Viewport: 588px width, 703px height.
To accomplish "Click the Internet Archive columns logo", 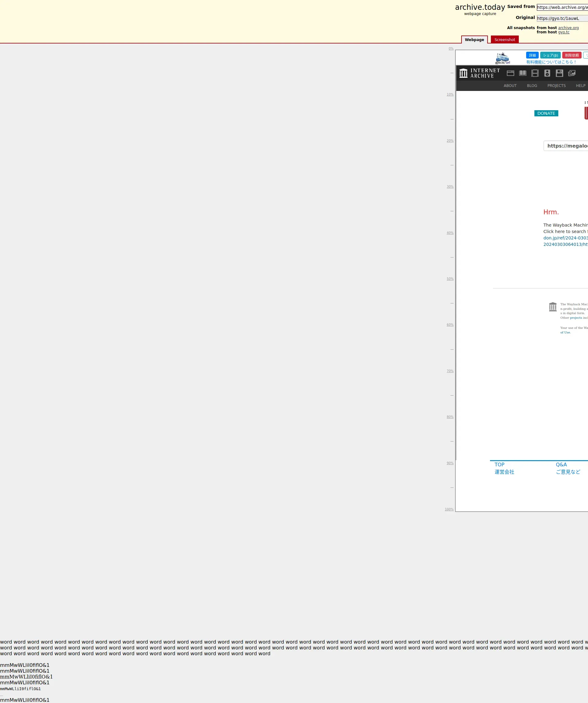I will pos(463,73).
